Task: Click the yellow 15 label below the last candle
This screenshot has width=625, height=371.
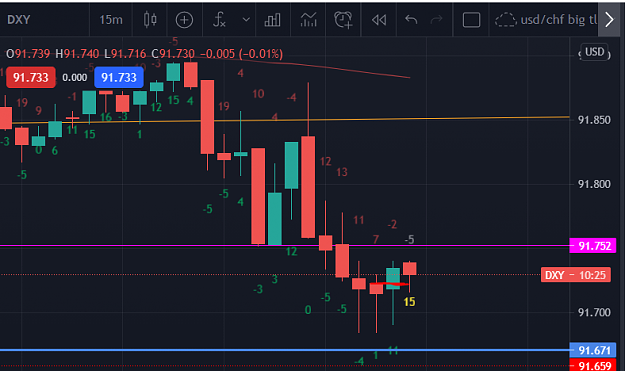Action: coord(409,302)
